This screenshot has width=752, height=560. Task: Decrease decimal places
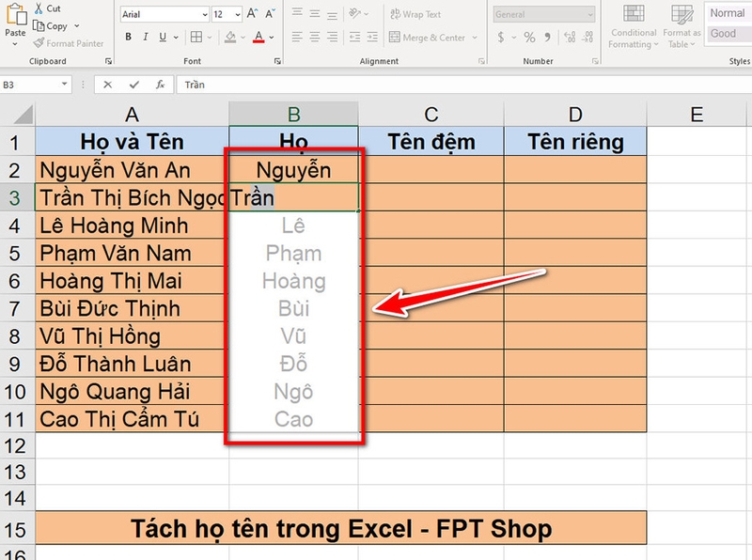tap(587, 37)
